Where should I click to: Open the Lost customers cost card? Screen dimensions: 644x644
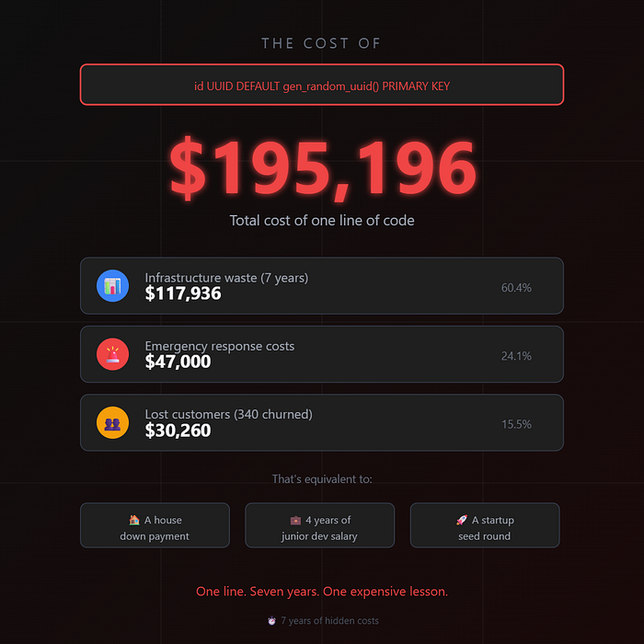[322, 422]
